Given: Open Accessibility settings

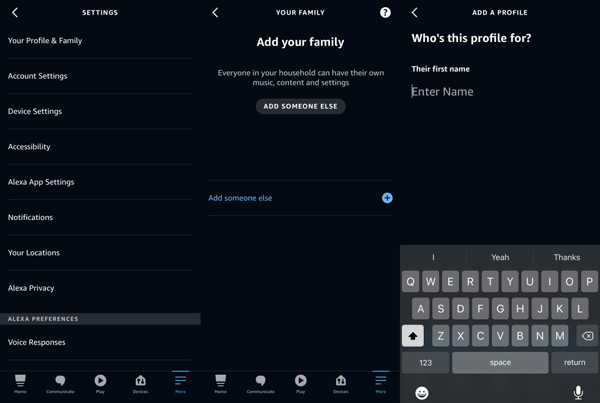Looking at the screenshot, I should (x=100, y=147).
